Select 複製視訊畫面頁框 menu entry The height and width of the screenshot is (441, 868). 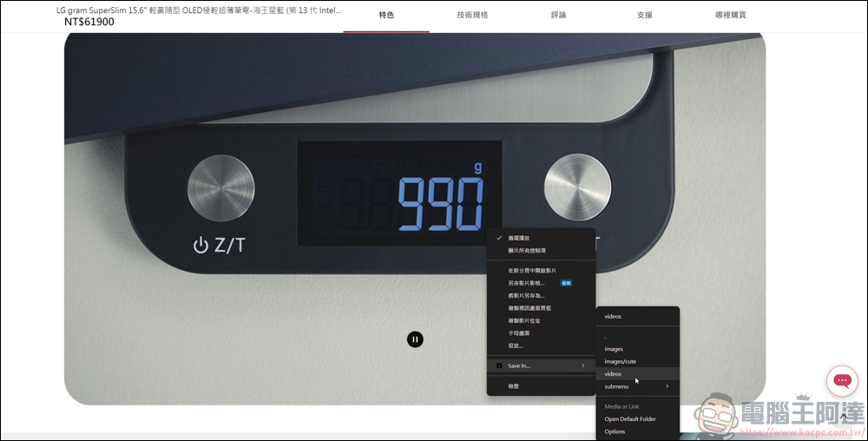[x=541, y=308]
